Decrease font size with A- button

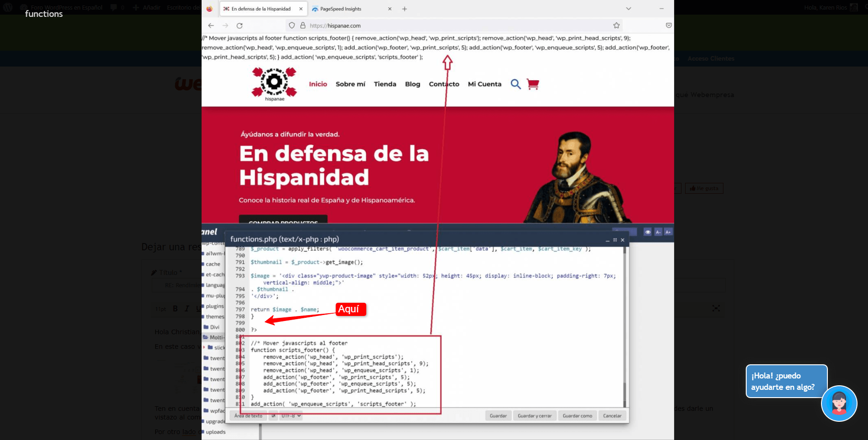658,232
